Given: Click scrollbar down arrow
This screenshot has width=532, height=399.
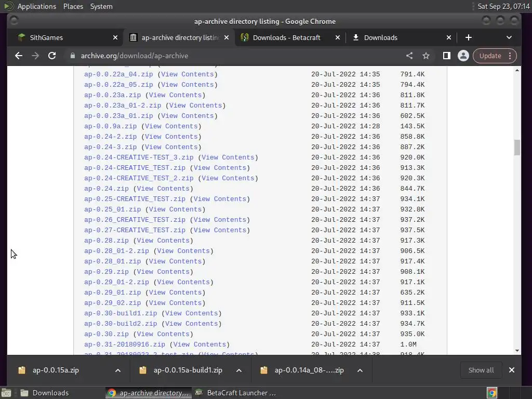Looking at the screenshot, I should point(517,351).
